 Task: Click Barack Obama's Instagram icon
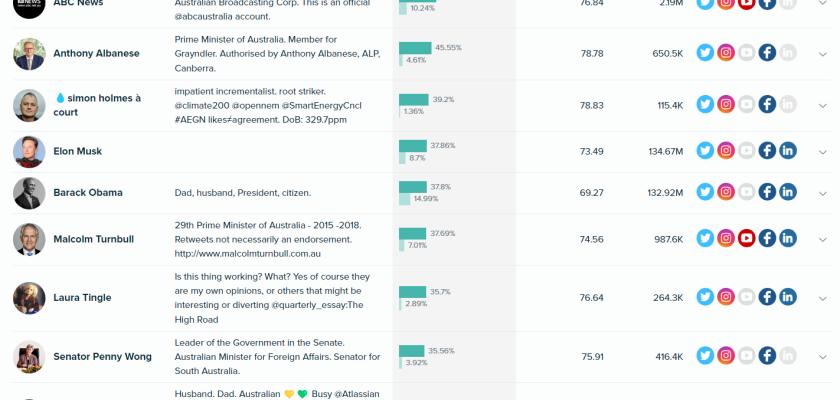pos(726,192)
